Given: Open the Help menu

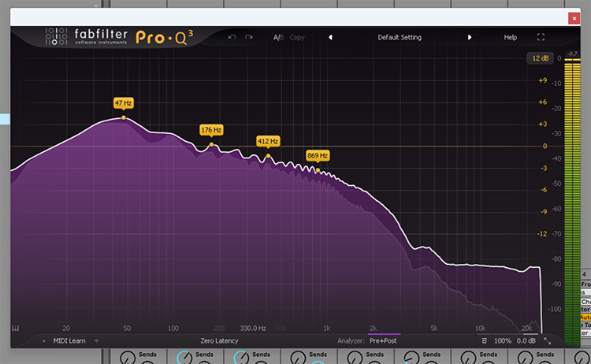Looking at the screenshot, I should pyautogui.click(x=511, y=37).
